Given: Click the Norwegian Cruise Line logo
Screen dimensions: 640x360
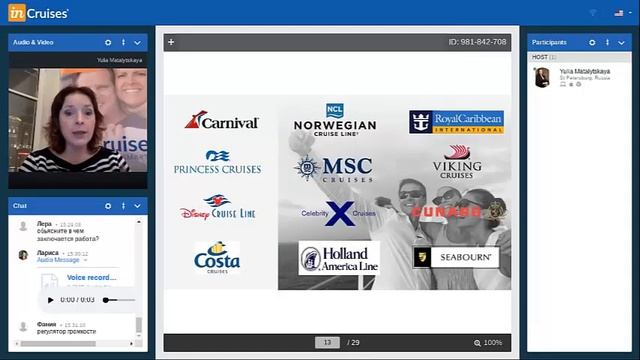Looking at the screenshot, I should [335, 120].
